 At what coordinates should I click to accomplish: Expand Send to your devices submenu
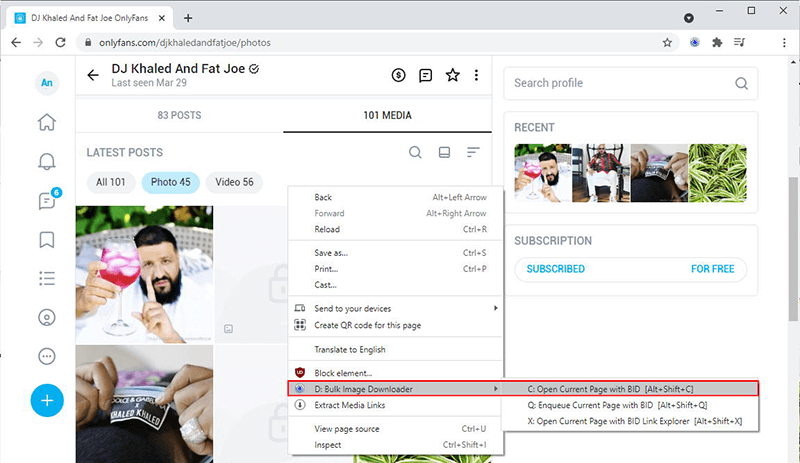click(396, 308)
